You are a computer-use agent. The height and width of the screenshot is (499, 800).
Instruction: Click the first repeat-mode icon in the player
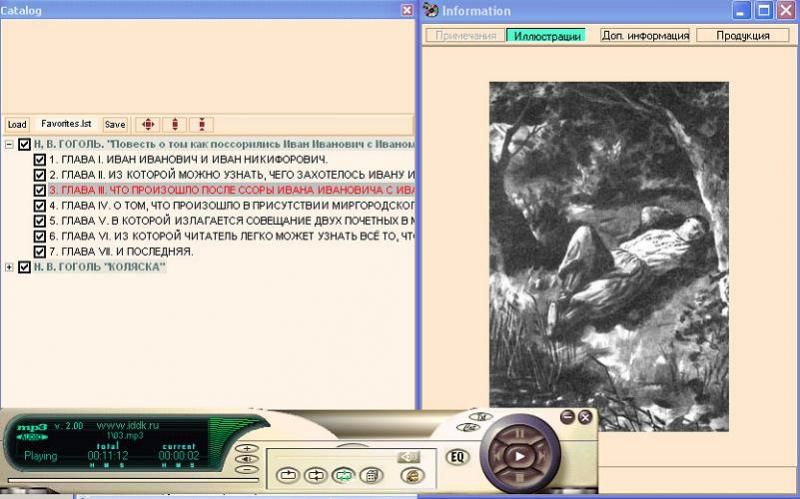pyautogui.click(x=288, y=475)
